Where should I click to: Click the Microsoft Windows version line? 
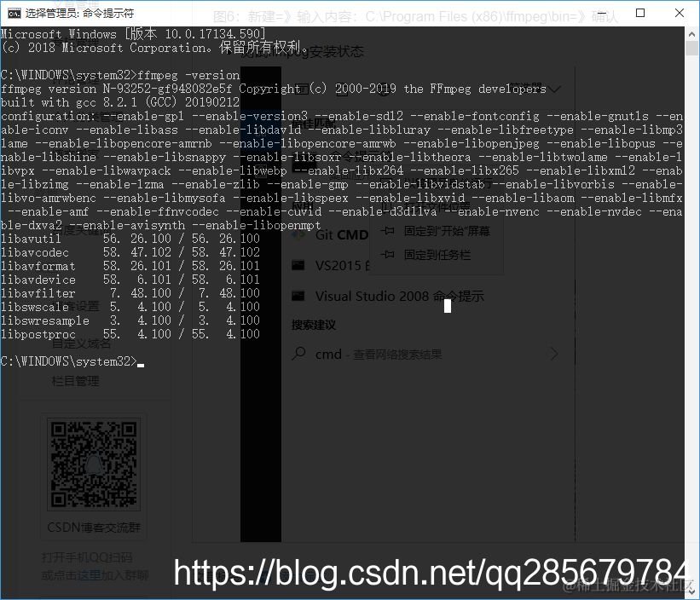pos(133,34)
